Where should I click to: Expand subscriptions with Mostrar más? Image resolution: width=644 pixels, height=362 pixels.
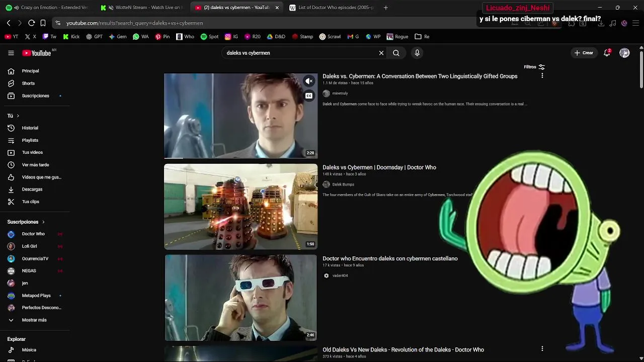tap(35, 320)
